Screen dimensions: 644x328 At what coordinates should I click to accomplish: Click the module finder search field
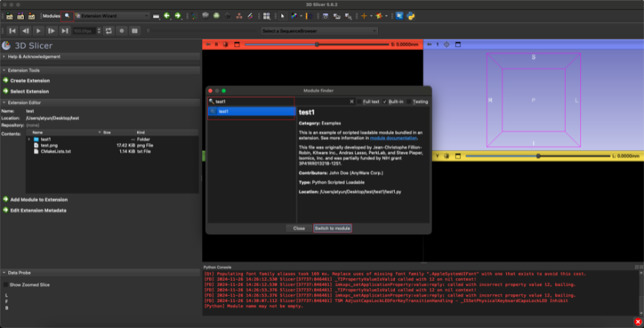pos(280,102)
